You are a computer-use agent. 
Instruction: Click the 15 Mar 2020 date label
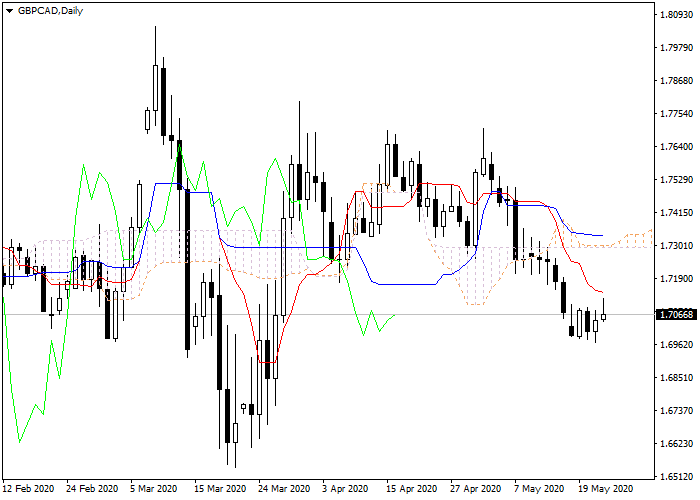220,489
